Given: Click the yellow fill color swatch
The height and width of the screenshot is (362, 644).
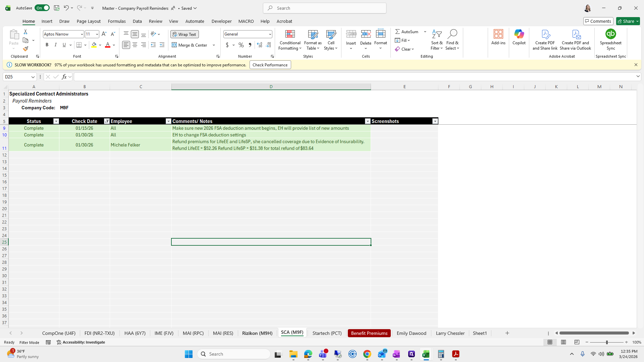Looking at the screenshot, I should (94, 45).
